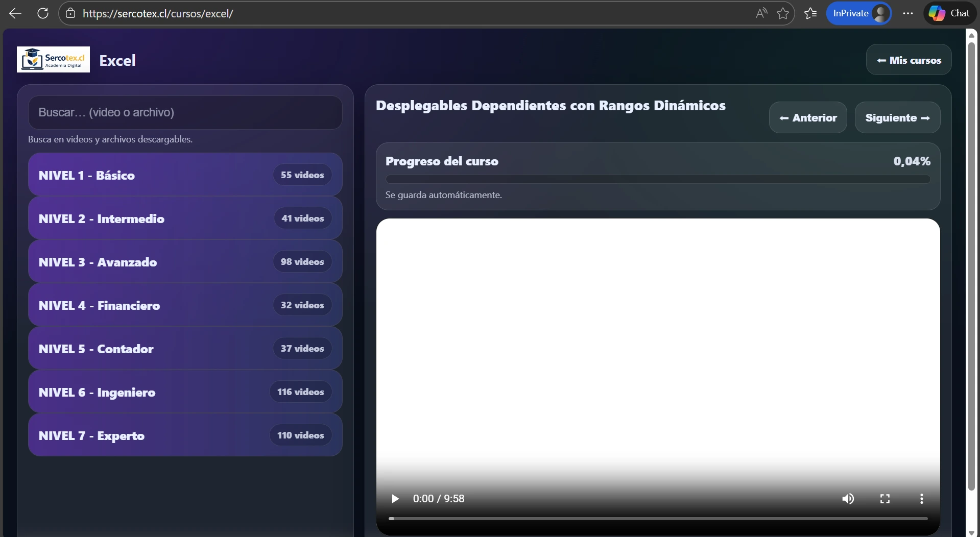
Task: Go to Siguiente video
Action: [897, 118]
